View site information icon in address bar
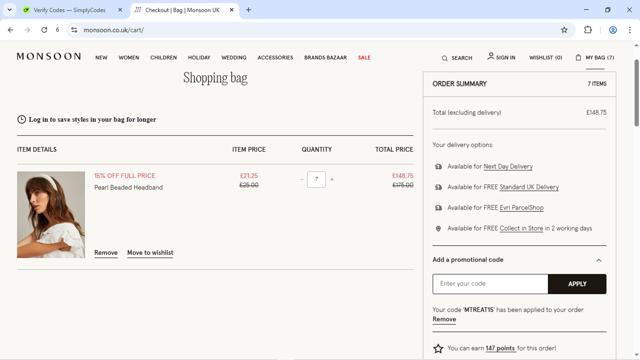Screen dimensions: 640x360 click(x=74, y=30)
